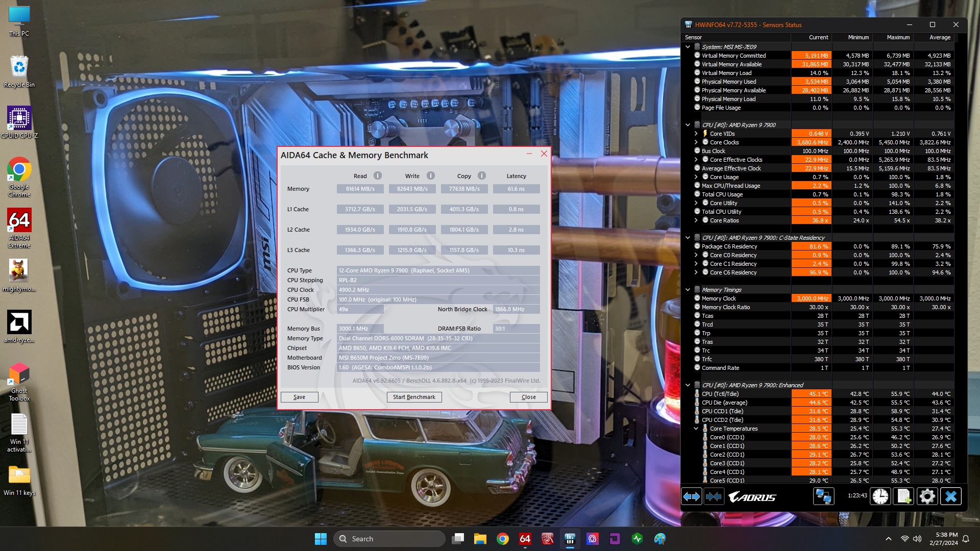Image resolution: width=980 pixels, height=551 pixels.
Task: Expand the Core C0 Residency row
Action: click(x=696, y=255)
